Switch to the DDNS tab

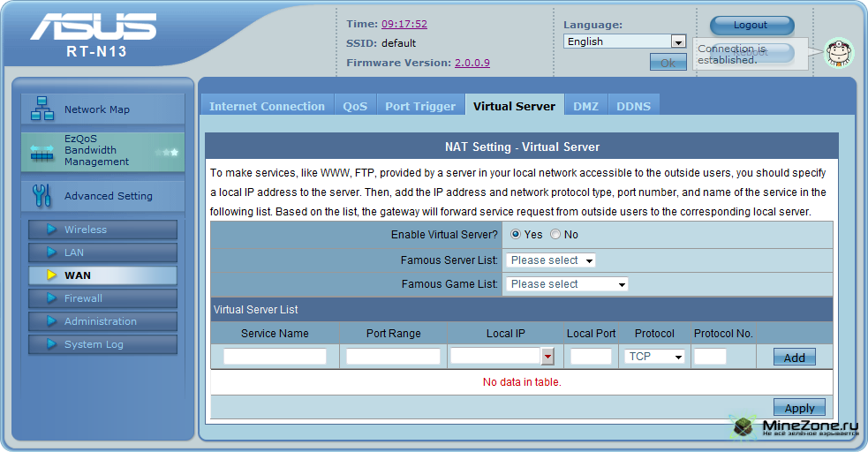click(633, 106)
